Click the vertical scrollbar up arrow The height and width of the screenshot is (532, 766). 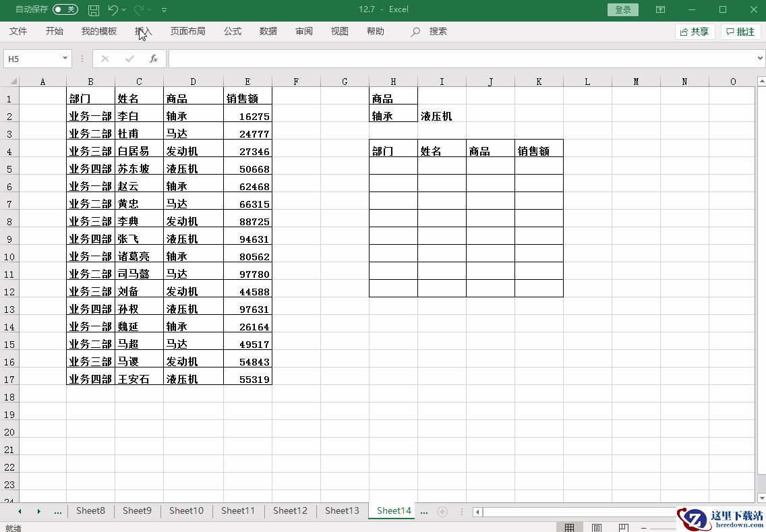pos(761,81)
